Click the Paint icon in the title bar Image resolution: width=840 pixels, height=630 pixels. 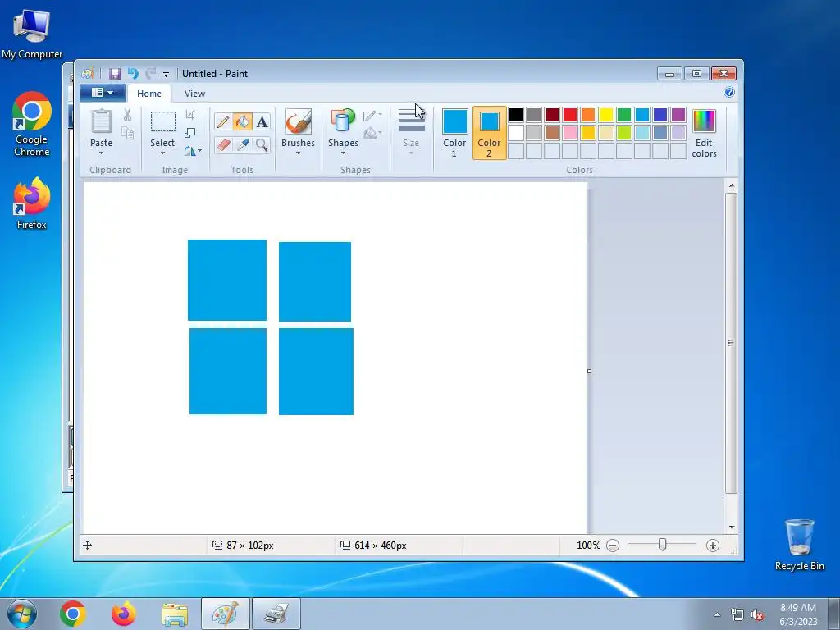pos(88,74)
